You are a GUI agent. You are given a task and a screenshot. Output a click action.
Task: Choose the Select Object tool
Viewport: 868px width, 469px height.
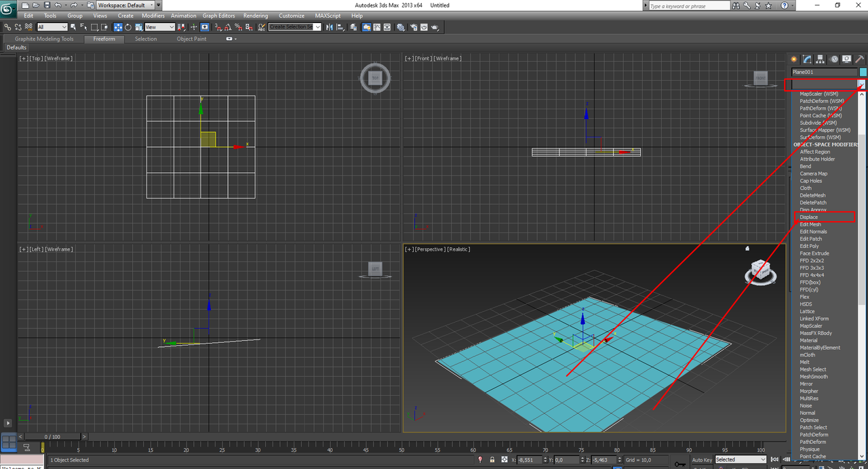[x=73, y=27]
